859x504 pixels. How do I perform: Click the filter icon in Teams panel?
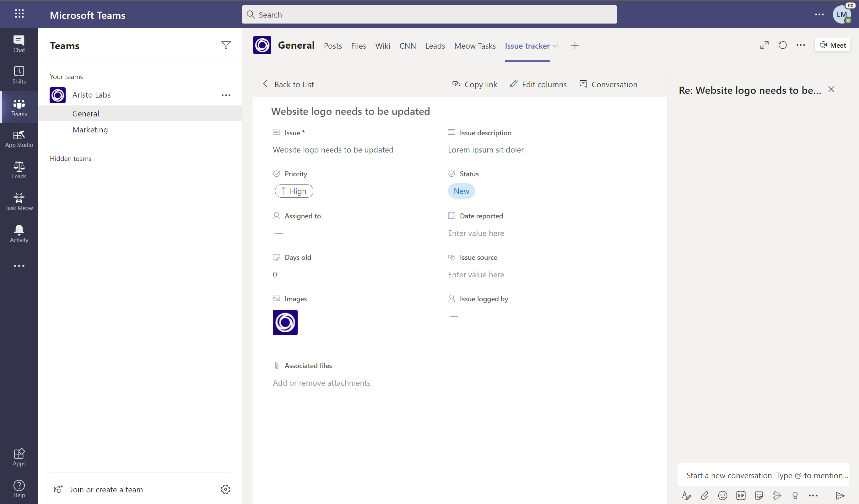(x=226, y=46)
